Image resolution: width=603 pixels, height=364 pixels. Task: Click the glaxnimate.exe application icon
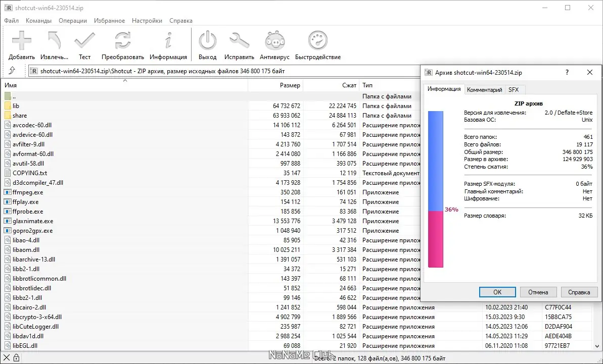pos(8,221)
